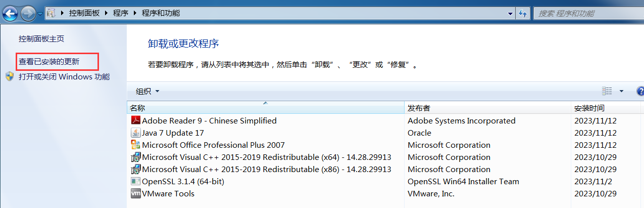Sort by the 发布者 column header
The height and width of the screenshot is (208, 644).
tap(487, 108)
